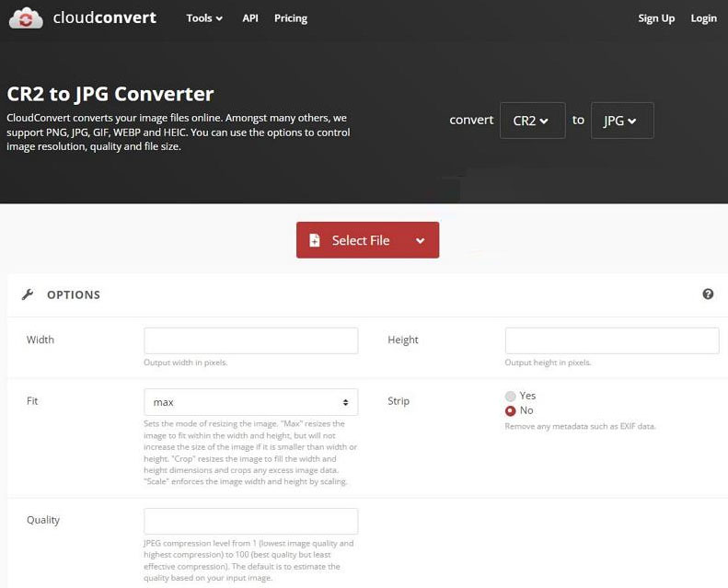The width and height of the screenshot is (728, 588).
Task: Open the JPG target format dropdown
Action: click(622, 121)
